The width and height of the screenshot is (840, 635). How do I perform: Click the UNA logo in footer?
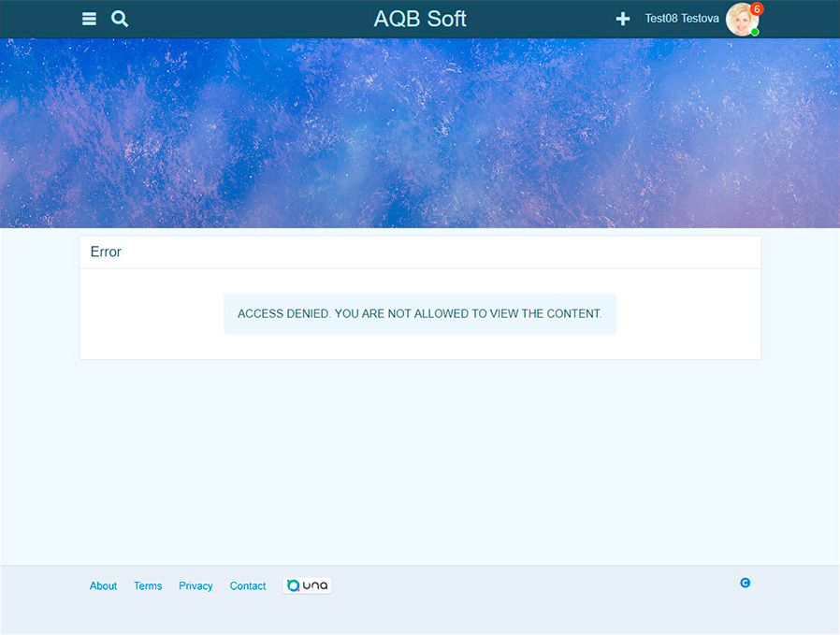(307, 585)
